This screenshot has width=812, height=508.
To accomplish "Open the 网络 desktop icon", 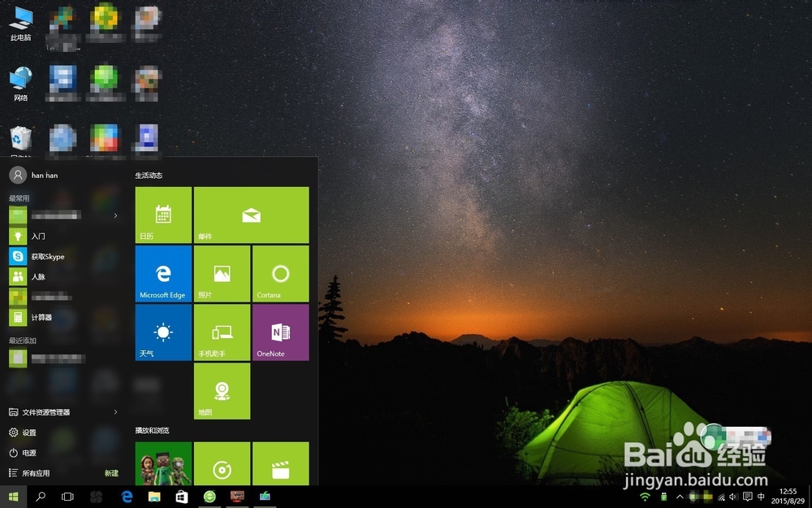I will pos(21,84).
